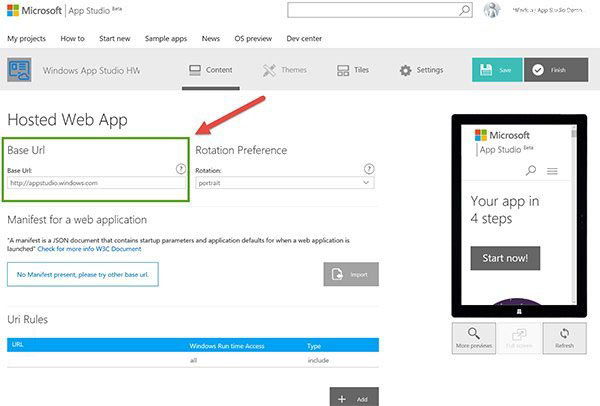Switch to the Themes tab
This screenshot has width=600, height=406.
(x=285, y=70)
